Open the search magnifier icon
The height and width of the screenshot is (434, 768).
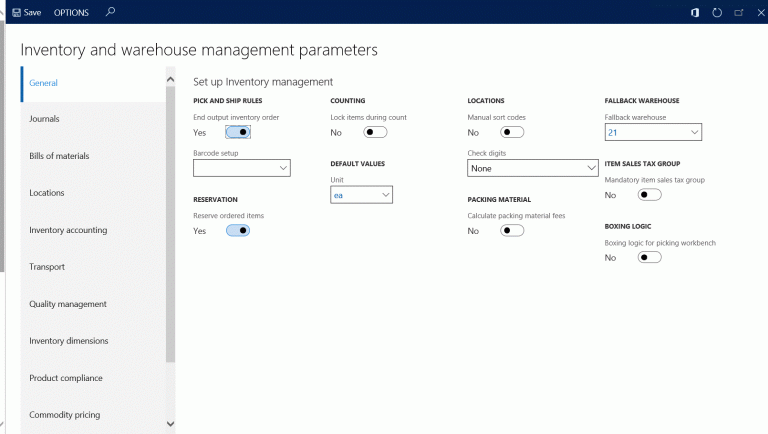click(110, 12)
